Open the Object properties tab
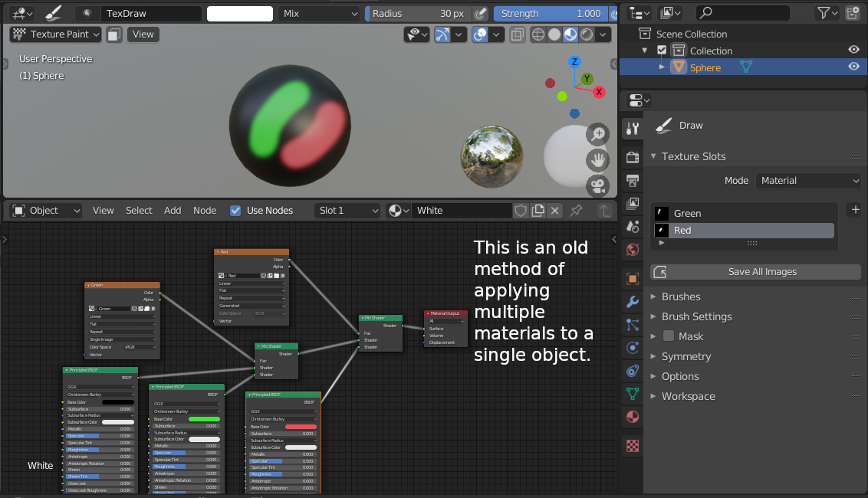868x498 pixels. click(633, 279)
